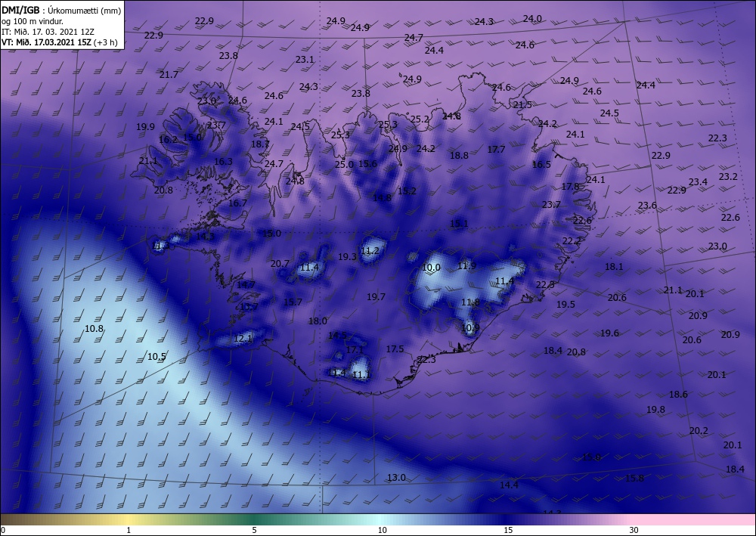Click the map value '16.5'
The width and height of the screenshot is (756, 536).
[x=541, y=164]
